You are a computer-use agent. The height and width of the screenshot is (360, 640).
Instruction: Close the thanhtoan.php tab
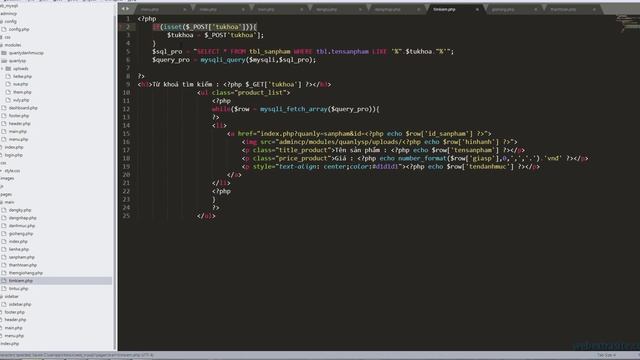(x=593, y=9)
